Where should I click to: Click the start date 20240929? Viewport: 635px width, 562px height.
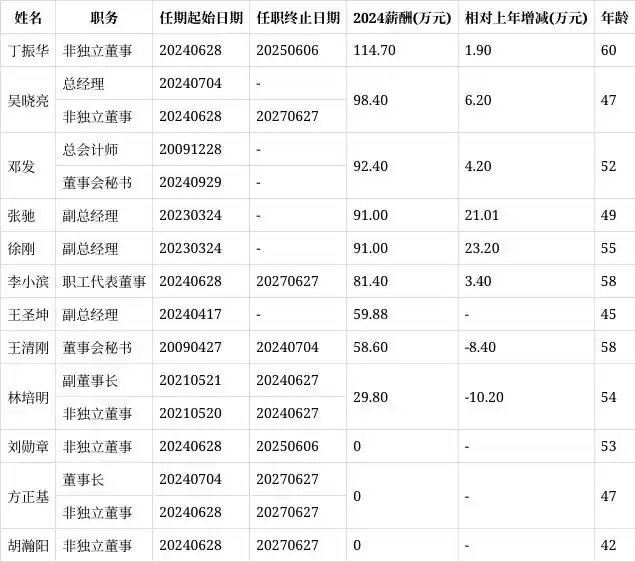(190, 182)
